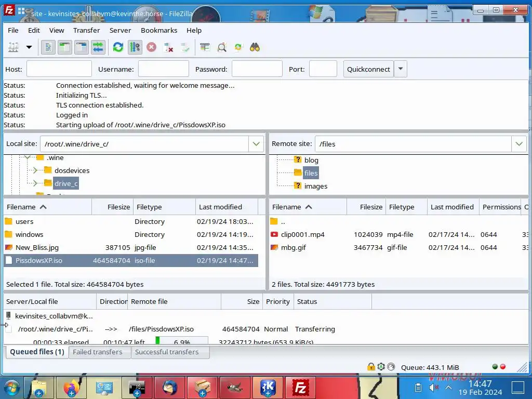Switch to Queued files tab
The image size is (532, 399).
pos(37,352)
